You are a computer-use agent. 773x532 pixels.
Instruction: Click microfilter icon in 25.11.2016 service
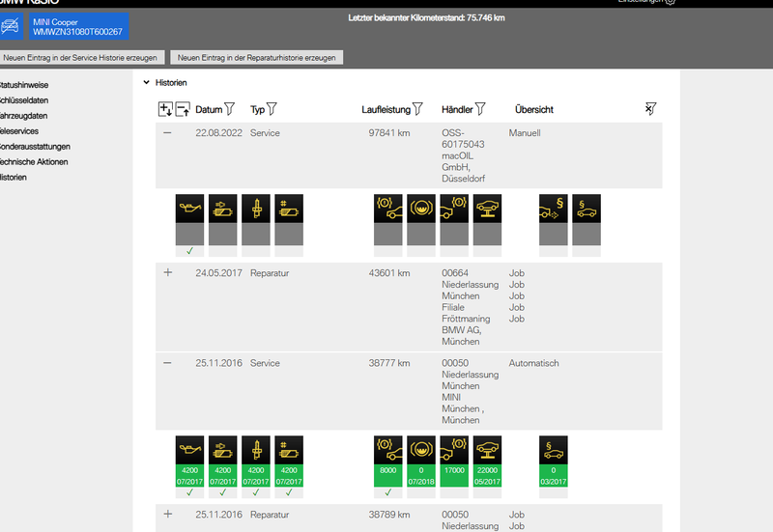pyautogui.click(x=289, y=450)
